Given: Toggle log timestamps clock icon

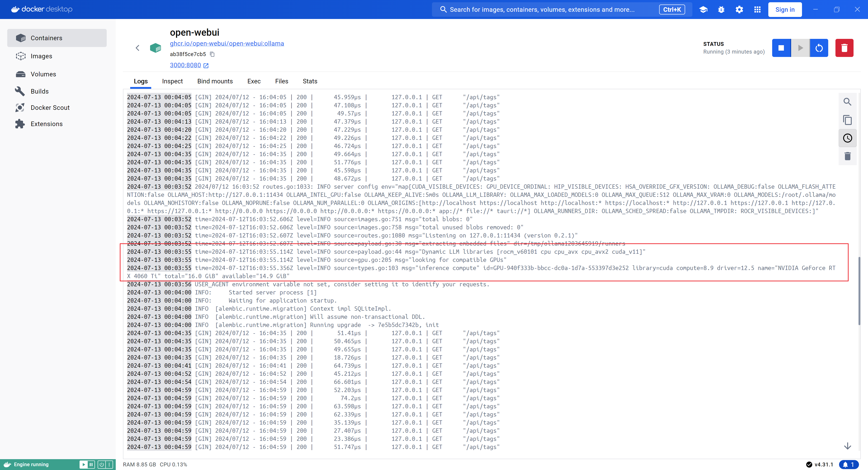Looking at the screenshot, I should (847, 138).
